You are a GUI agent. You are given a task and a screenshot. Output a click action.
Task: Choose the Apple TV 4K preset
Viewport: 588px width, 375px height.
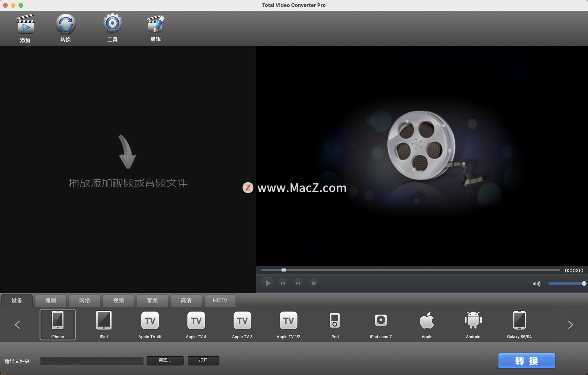[x=150, y=324]
